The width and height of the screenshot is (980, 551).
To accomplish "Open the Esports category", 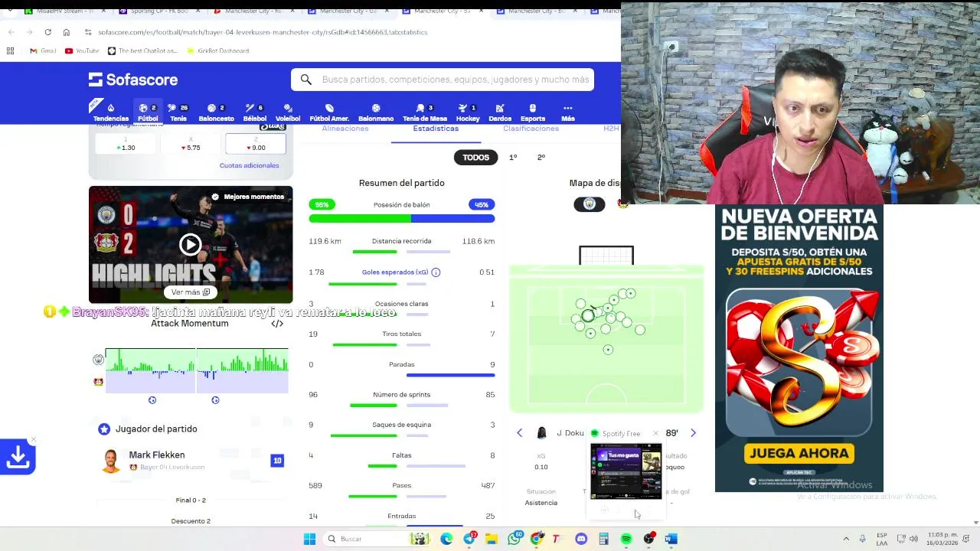I will [x=533, y=112].
